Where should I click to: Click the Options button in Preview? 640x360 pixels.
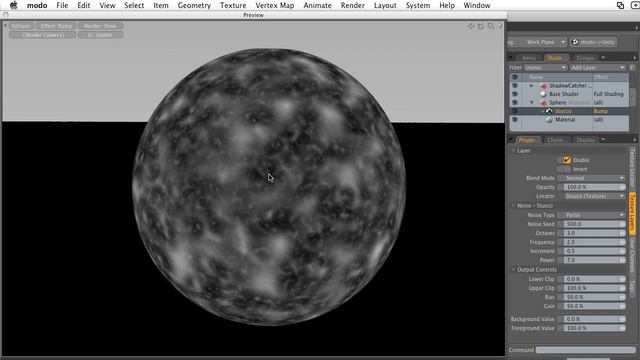tap(21, 26)
